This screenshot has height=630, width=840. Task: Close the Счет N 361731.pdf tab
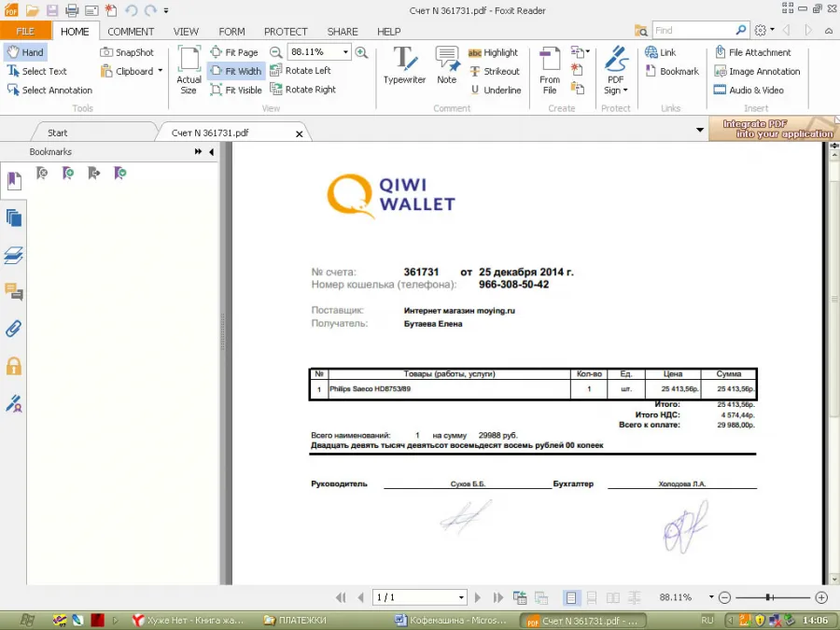pos(299,133)
